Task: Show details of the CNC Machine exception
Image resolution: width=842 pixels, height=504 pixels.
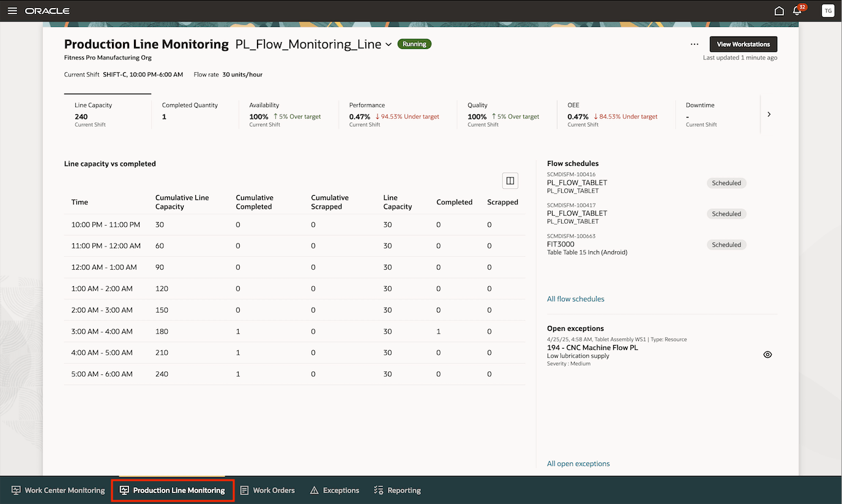Action: click(767, 354)
